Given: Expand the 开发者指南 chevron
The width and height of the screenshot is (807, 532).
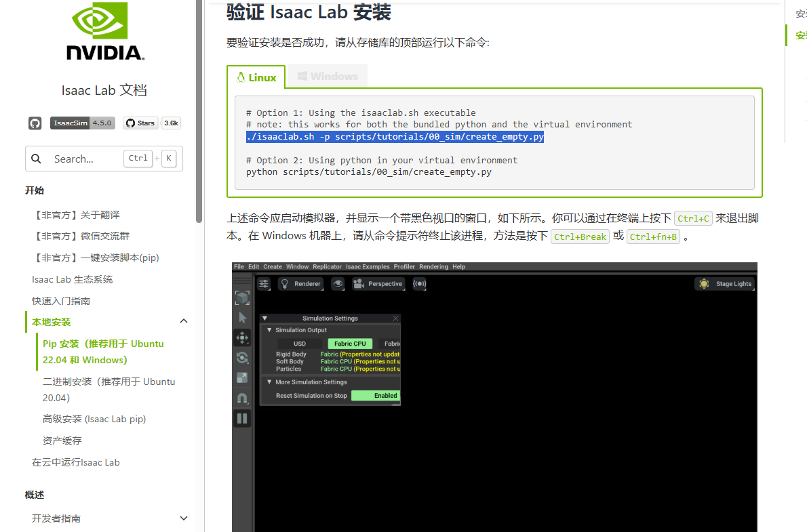Looking at the screenshot, I should 184,518.
